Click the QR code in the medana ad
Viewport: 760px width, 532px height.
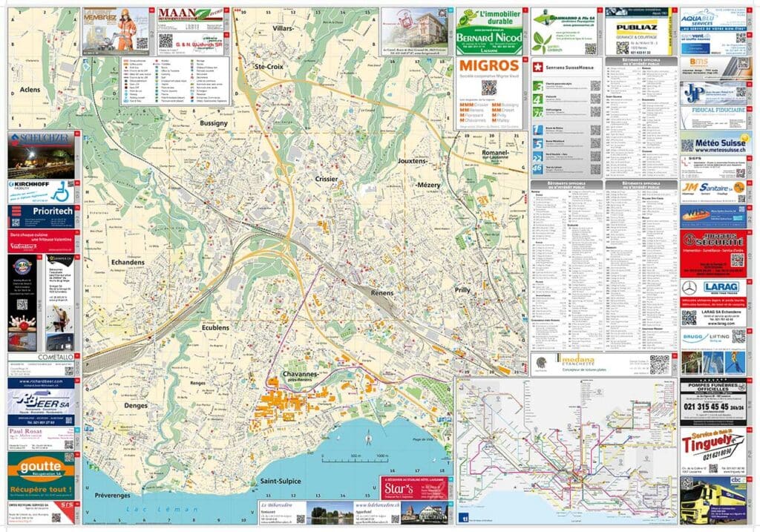(x=659, y=364)
